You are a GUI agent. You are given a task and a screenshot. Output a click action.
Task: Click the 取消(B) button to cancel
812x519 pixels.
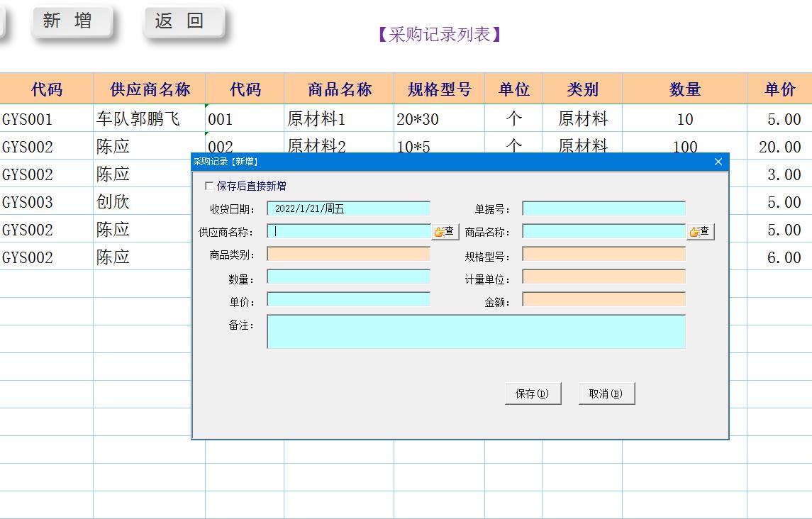(x=606, y=393)
